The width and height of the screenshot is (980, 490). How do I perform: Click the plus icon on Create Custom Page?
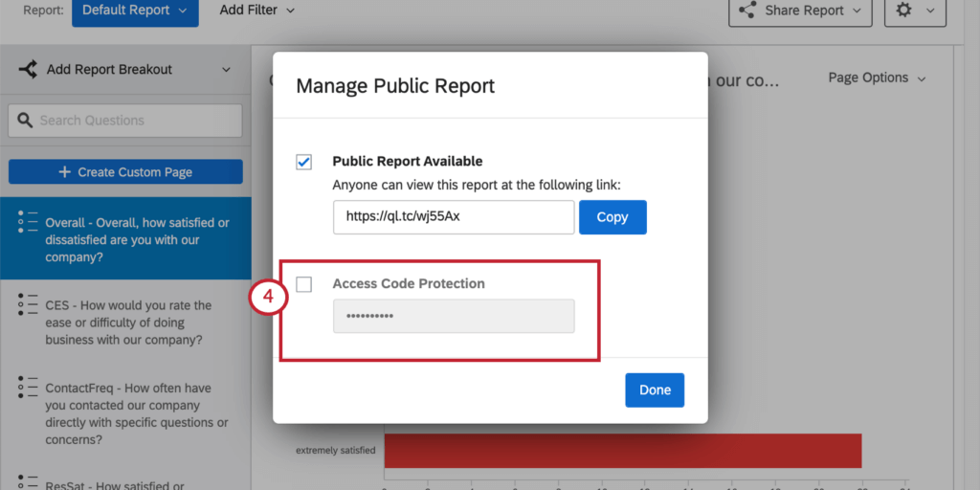point(65,172)
